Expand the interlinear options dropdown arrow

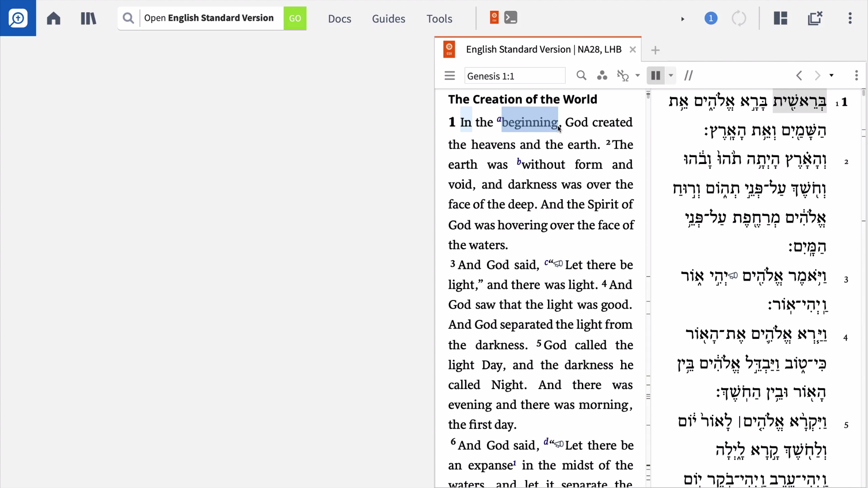click(x=637, y=75)
